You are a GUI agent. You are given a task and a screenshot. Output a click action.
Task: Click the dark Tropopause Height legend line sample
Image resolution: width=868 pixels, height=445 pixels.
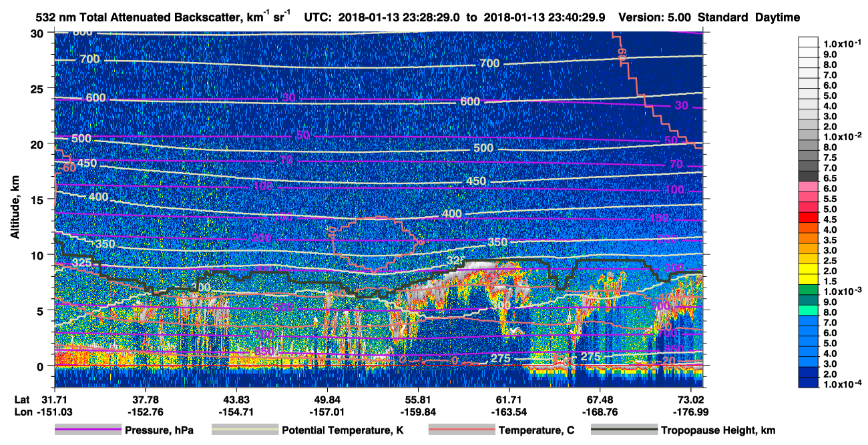624,430
